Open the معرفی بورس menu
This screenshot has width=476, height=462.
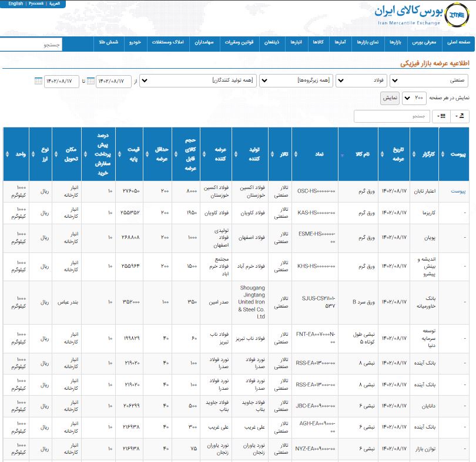tap(424, 42)
